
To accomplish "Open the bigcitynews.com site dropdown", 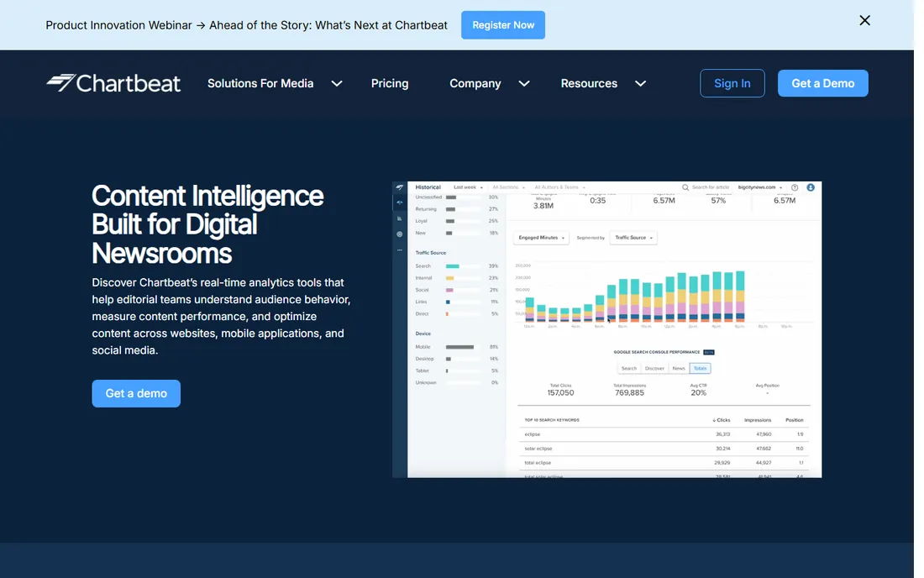I will coord(759,187).
